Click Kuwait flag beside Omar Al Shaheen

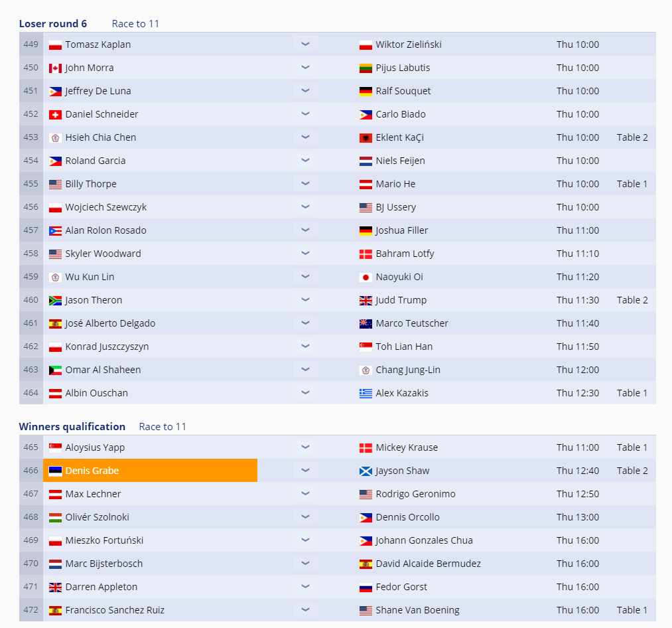pos(55,370)
